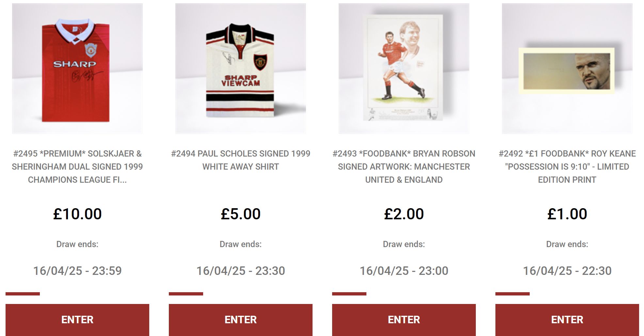Open the Roy Keane limited edition print image
This screenshot has height=336, width=644.
(x=567, y=68)
